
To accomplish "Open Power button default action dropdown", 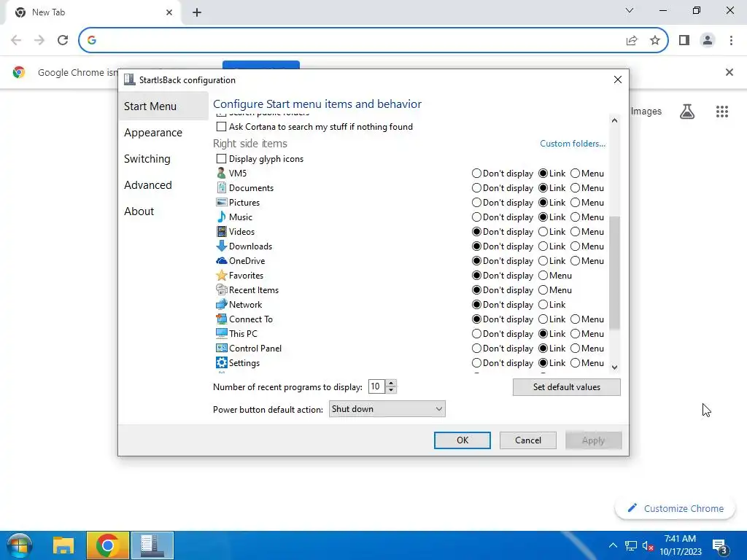I will (387, 408).
